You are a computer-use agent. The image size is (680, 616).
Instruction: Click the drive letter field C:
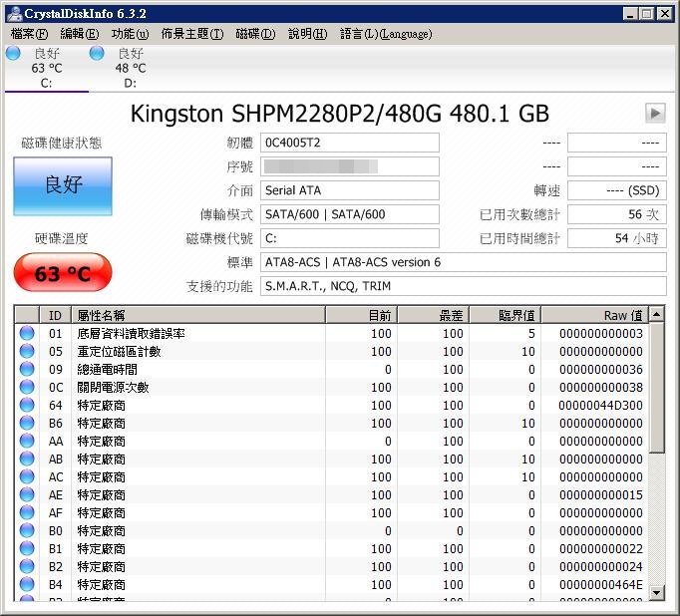(x=350, y=238)
